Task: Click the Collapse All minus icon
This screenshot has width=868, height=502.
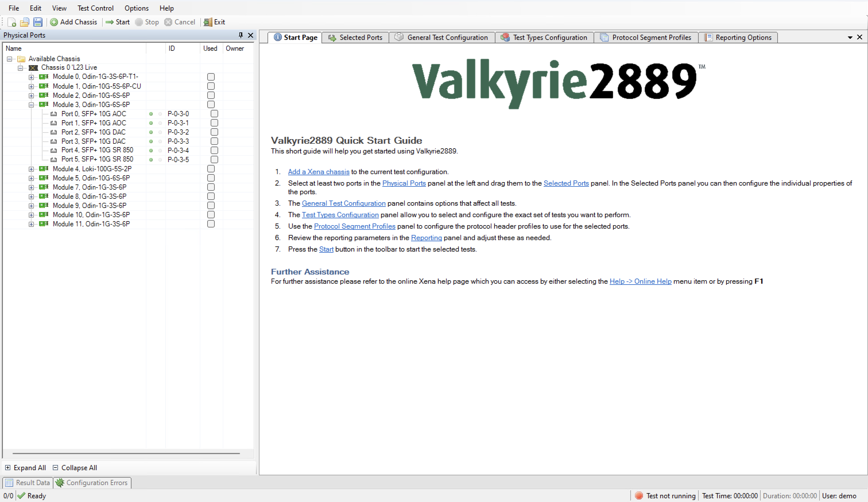Action: tap(55, 468)
